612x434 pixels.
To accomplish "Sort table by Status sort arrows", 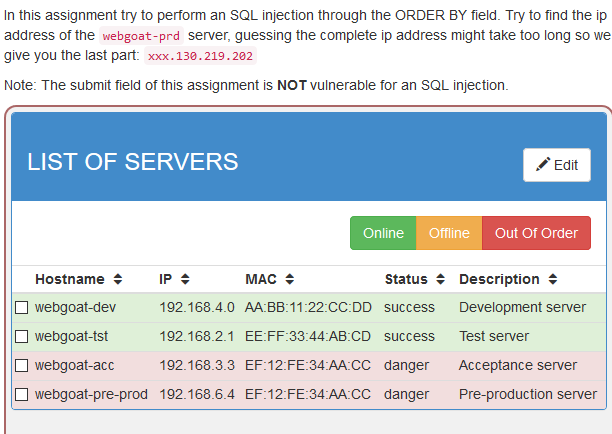I will tap(440, 279).
